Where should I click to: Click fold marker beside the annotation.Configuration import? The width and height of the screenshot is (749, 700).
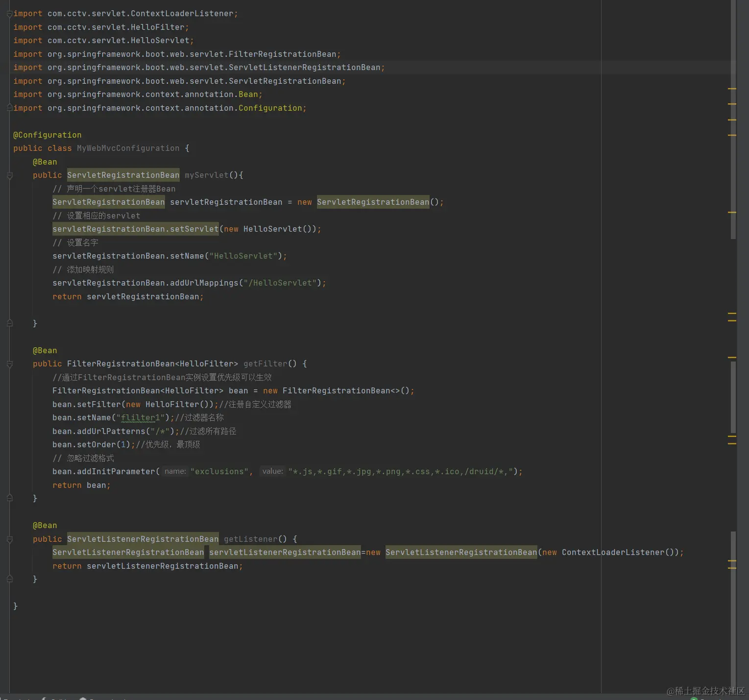coord(9,108)
